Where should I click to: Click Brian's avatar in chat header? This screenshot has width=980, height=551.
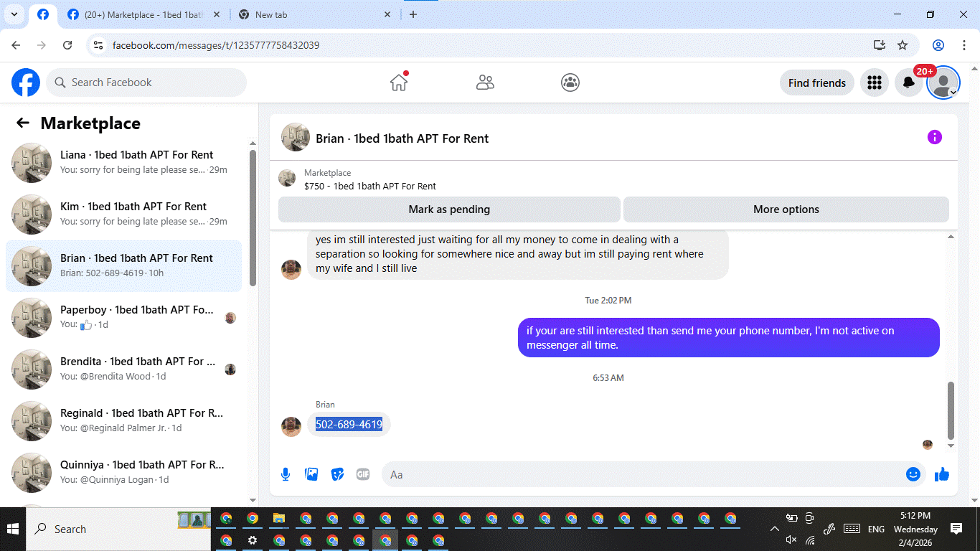click(296, 137)
